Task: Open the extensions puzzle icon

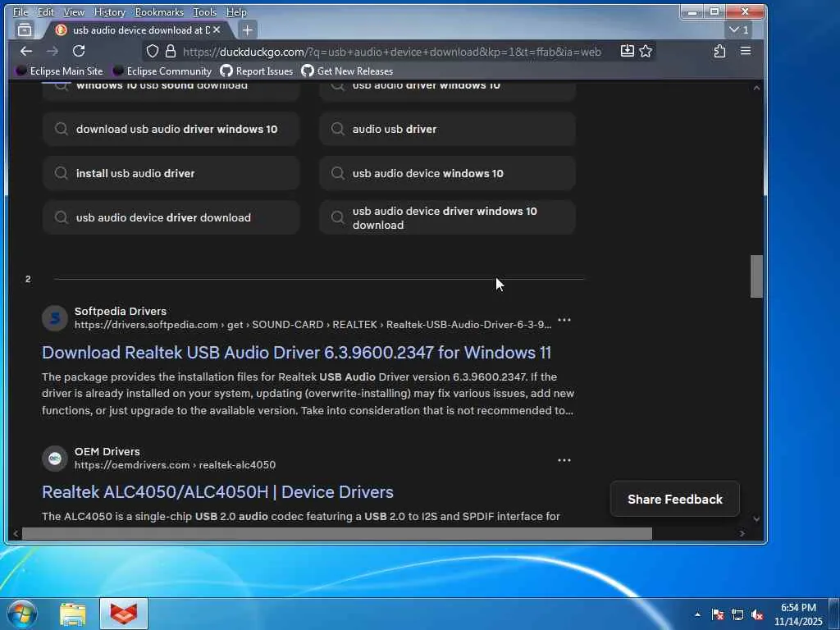Action: (x=719, y=51)
